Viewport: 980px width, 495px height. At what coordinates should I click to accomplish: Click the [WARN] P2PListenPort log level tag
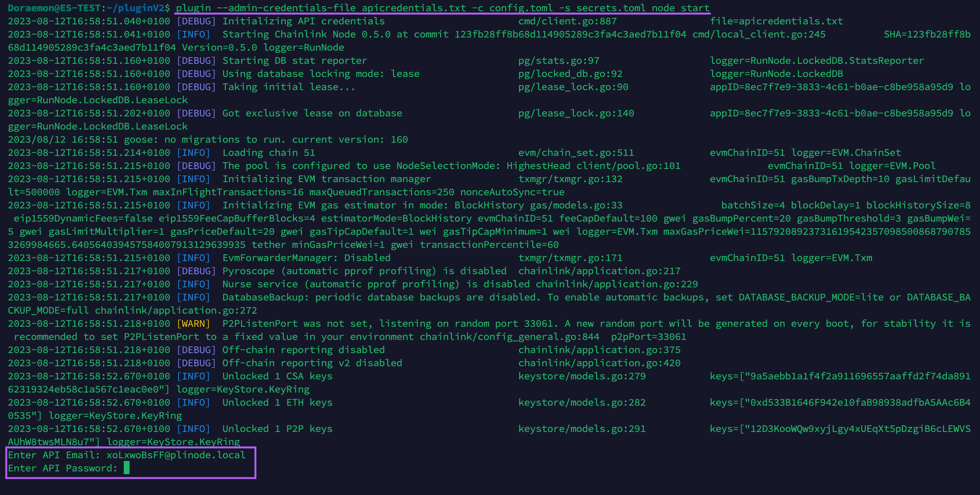pyautogui.click(x=194, y=323)
